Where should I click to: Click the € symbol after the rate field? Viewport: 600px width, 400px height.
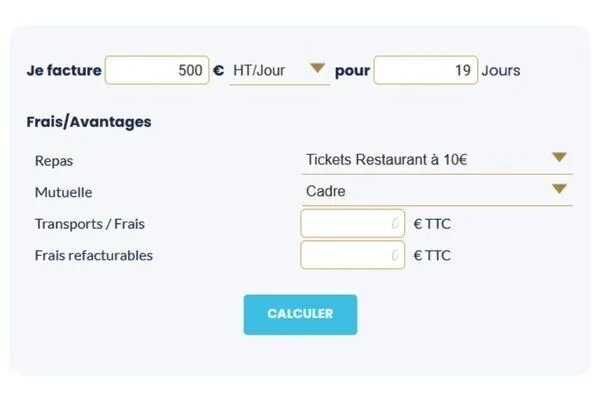point(218,71)
